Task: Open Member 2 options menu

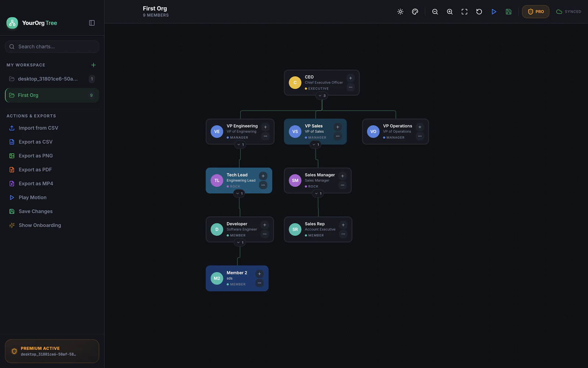Action: (x=259, y=283)
